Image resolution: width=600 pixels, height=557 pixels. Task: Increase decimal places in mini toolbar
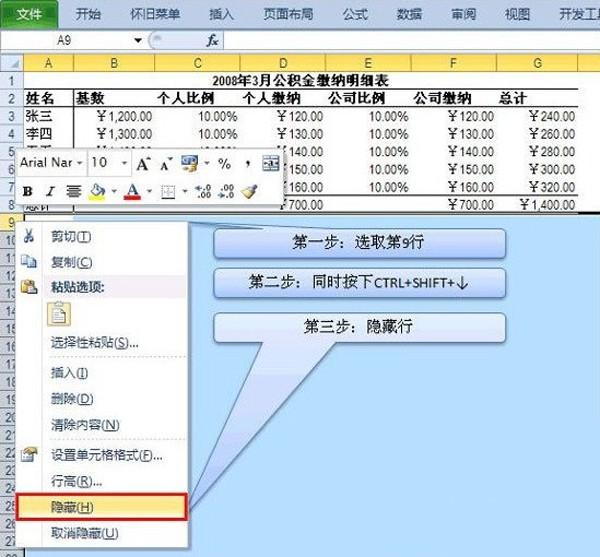pyautogui.click(x=203, y=191)
